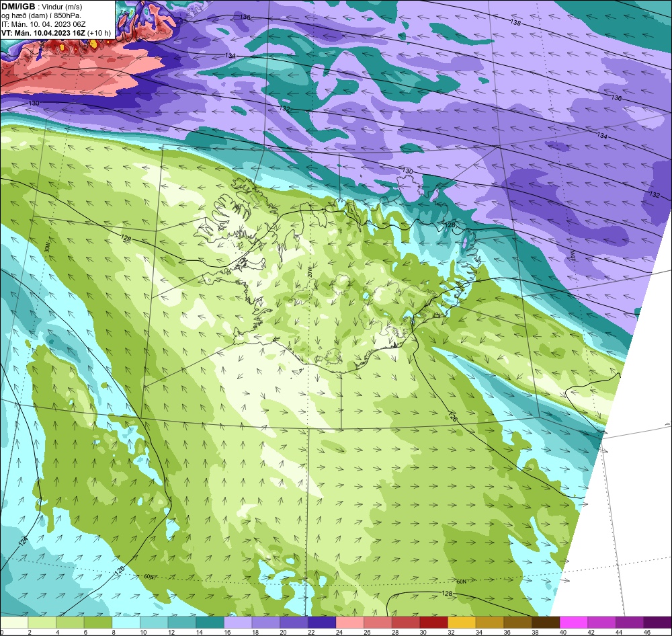Screen dimensions: 672x636
Task: Choose the 6–8 m/s olive green swatch
Action: coord(98,623)
